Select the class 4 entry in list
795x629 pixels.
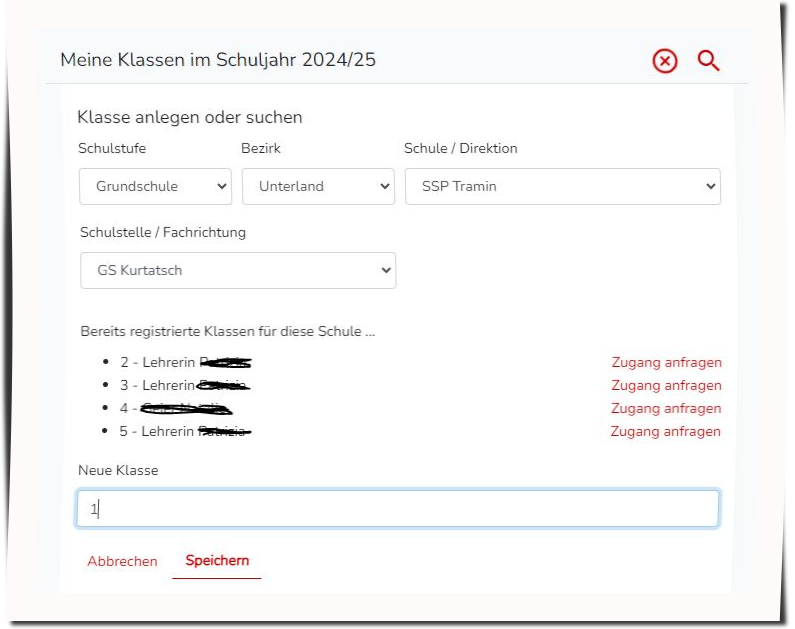pyautogui.click(x=175, y=409)
